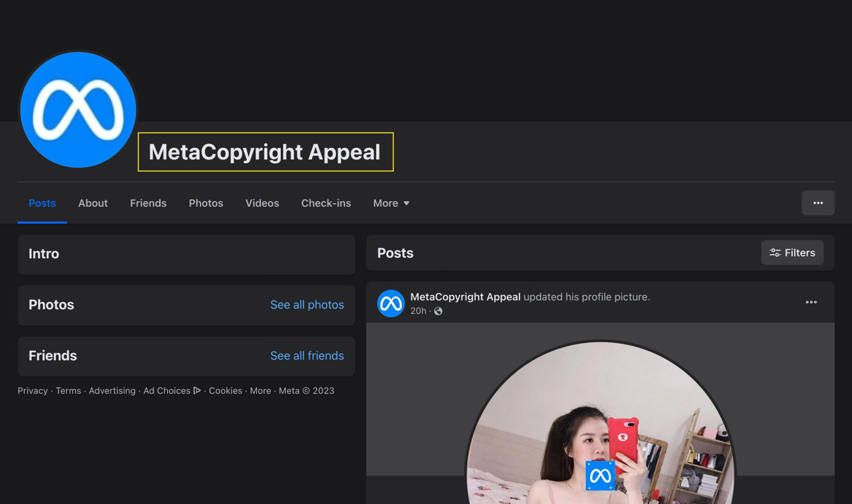
Task: Click the Posts heading above the feed
Action: click(395, 253)
